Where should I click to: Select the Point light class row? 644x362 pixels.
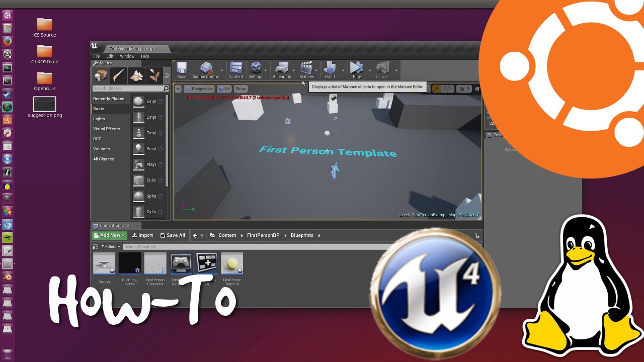click(148, 149)
